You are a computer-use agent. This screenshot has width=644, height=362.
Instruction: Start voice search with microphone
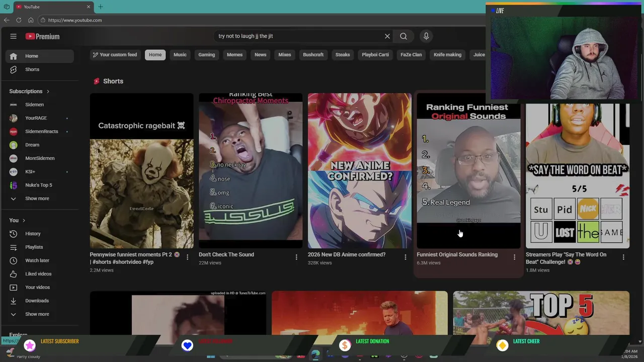426,36
